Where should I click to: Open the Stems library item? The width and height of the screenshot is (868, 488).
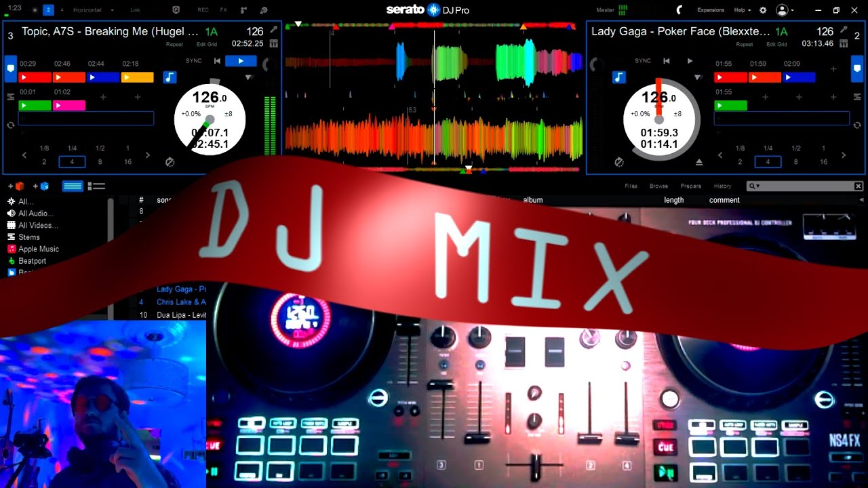[x=29, y=237]
